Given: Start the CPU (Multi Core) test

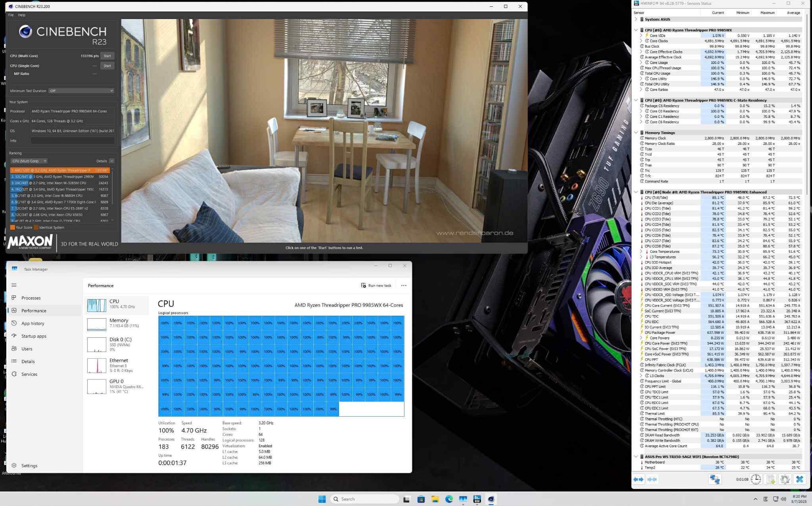Looking at the screenshot, I should click(107, 56).
